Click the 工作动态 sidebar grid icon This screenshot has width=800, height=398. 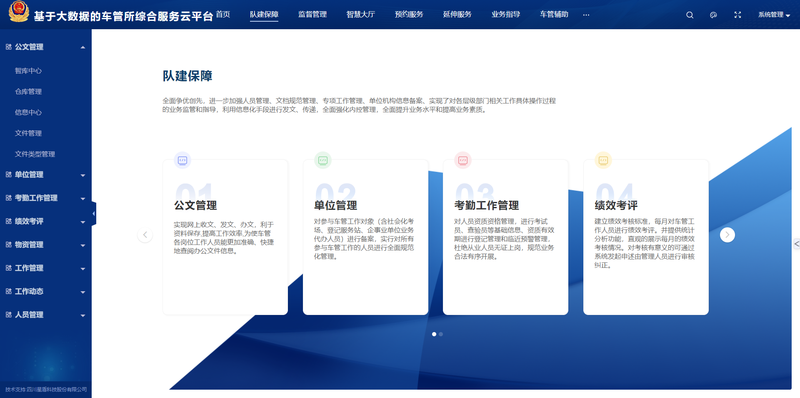tap(8, 291)
